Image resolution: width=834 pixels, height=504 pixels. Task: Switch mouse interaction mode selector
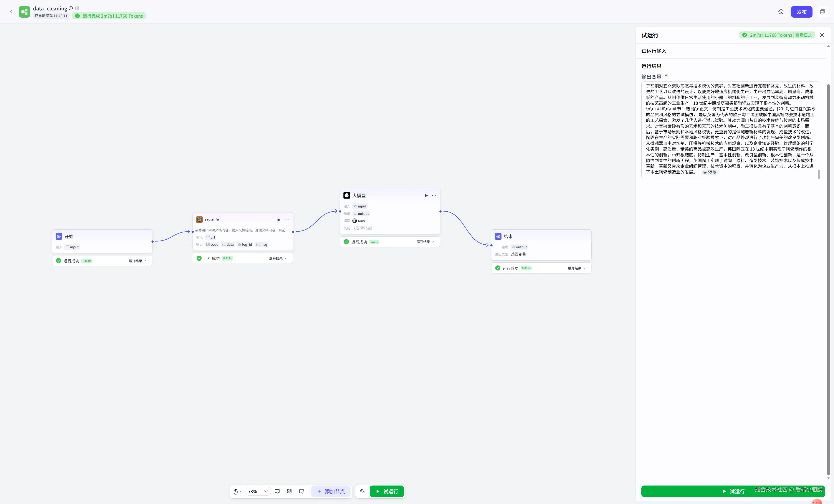[238, 491]
